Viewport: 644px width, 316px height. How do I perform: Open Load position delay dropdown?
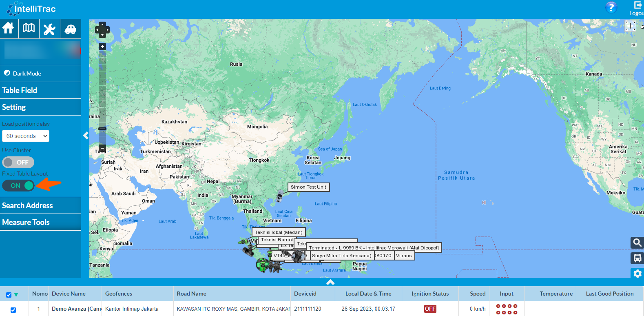point(26,136)
